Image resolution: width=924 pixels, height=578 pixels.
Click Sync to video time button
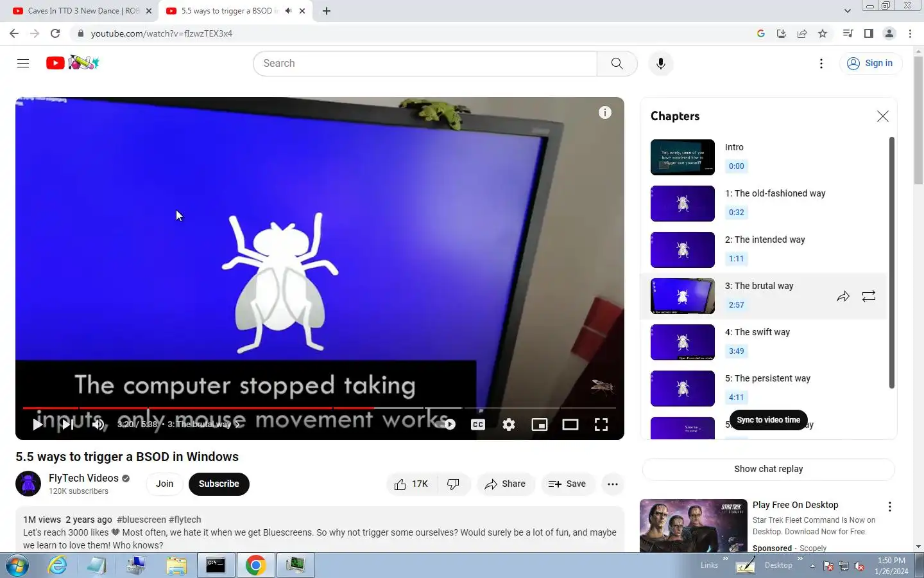point(769,420)
